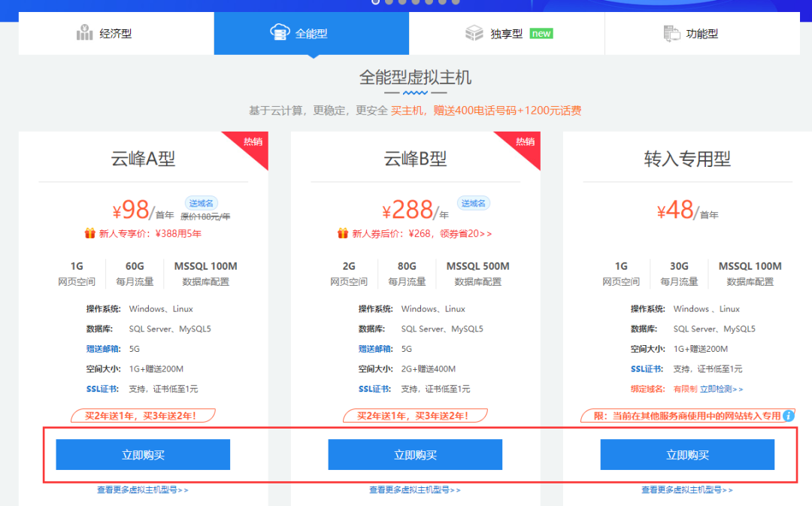812x506 pixels.
Task: Open 查看更多虚拟主机型号 link under 云峰A型
Action: click(x=143, y=489)
